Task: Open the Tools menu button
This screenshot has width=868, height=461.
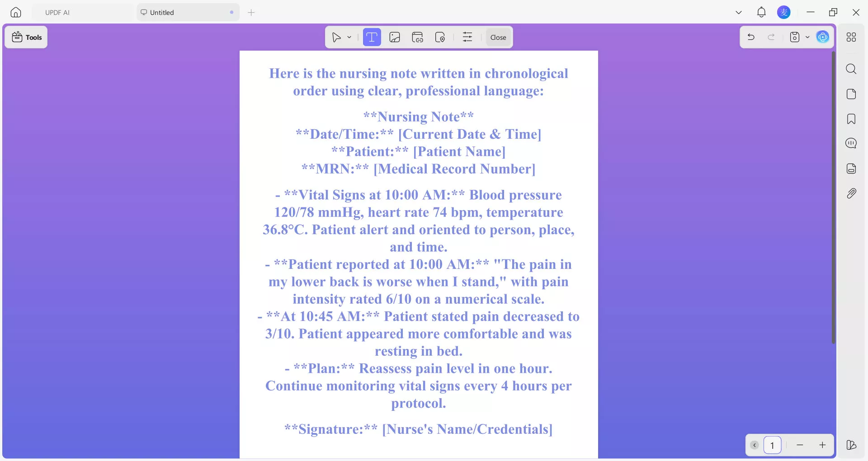Action: coord(26,37)
